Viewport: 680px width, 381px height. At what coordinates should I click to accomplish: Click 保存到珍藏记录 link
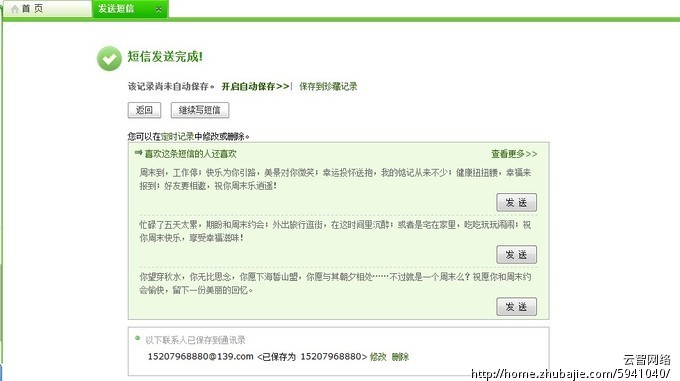pyautogui.click(x=328, y=86)
